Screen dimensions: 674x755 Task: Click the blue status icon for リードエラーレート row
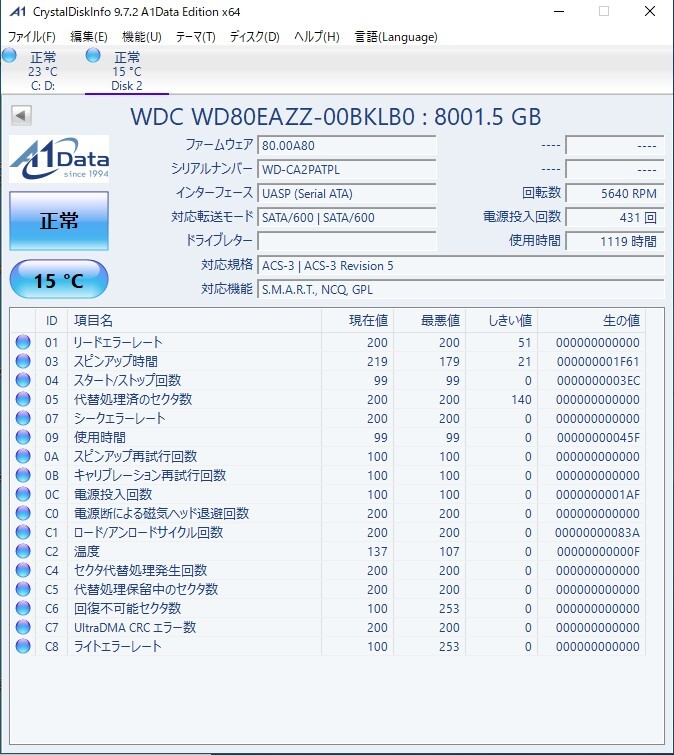point(23,343)
